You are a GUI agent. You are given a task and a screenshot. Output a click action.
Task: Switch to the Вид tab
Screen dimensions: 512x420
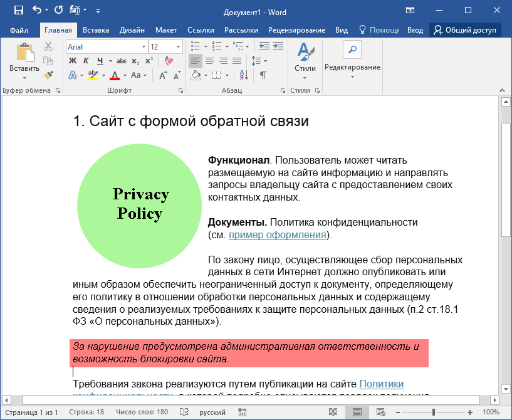[x=342, y=30]
